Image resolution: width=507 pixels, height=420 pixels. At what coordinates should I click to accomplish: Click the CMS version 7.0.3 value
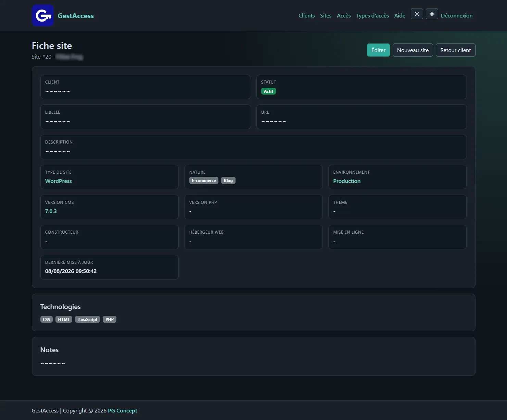[51, 211]
